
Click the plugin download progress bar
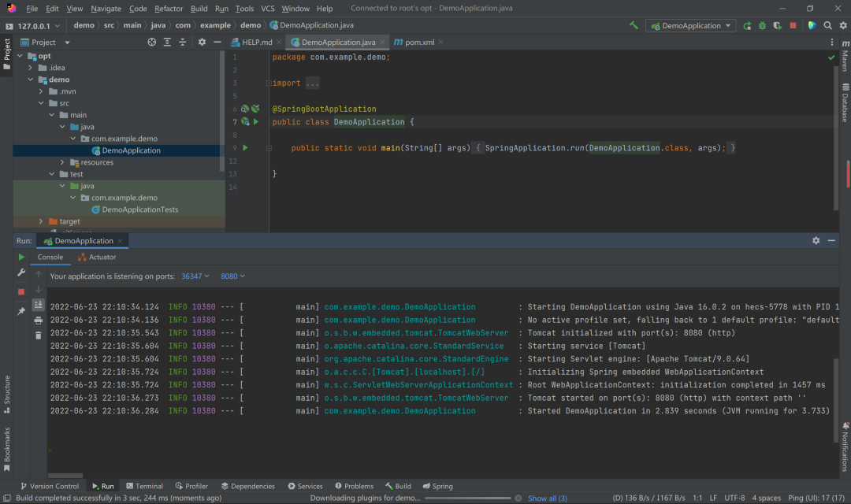pyautogui.click(x=467, y=498)
